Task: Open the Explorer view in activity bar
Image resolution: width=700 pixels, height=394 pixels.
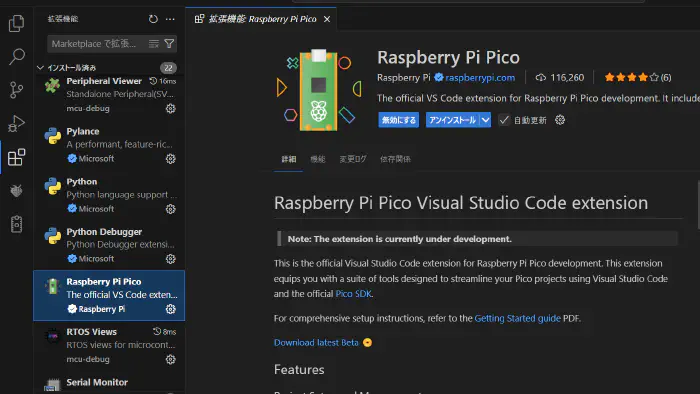Action: (17, 23)
